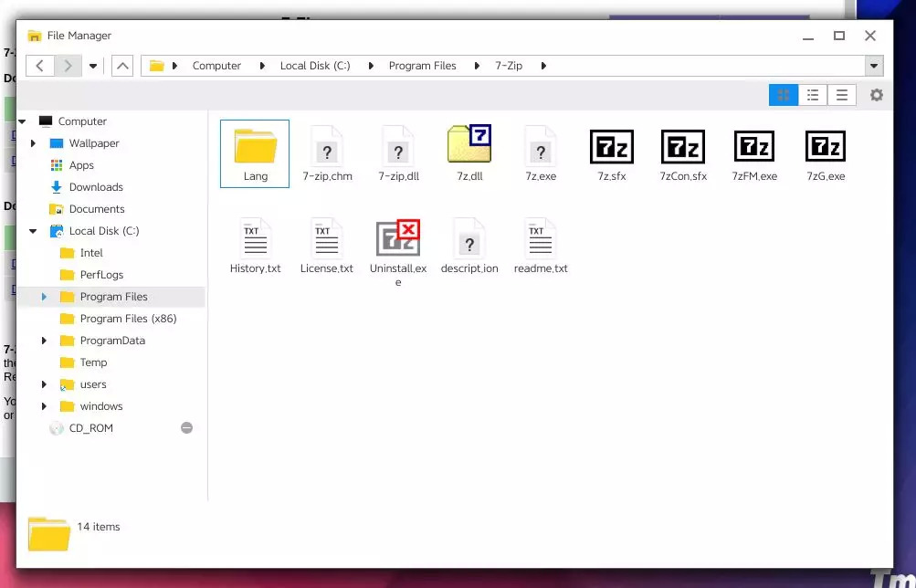Viewport: 916px width, 588px height.
Task: Select the 7z.dll file icon
Action: point(469,147)
